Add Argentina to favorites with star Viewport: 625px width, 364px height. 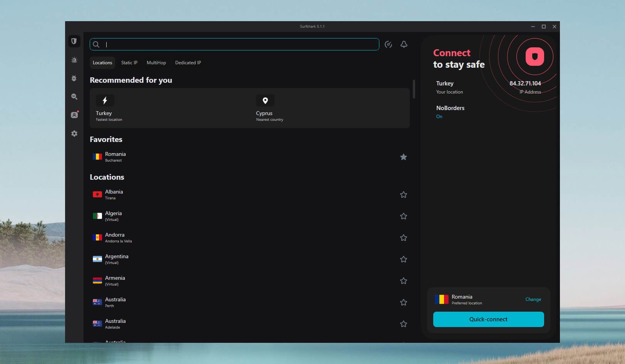404,259
